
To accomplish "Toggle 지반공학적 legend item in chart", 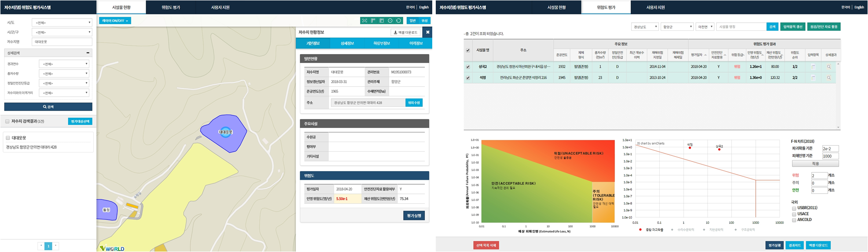I will (x=714, y=230).
